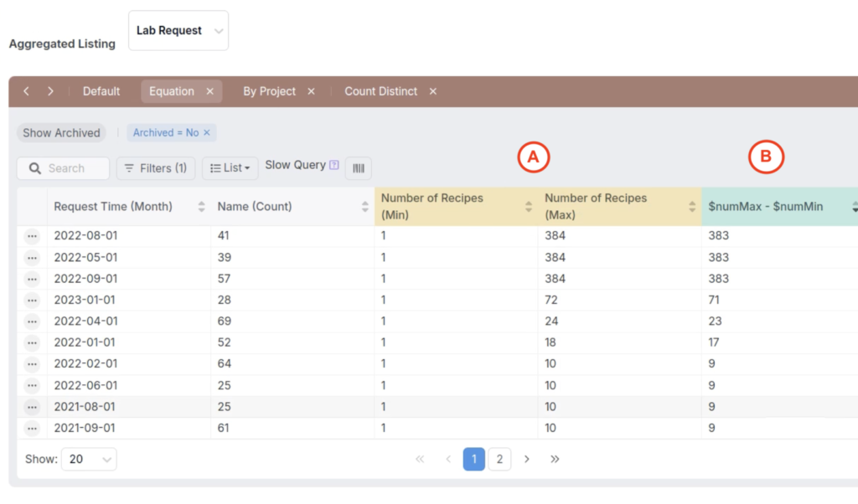Open row menu for 2022-01-01

click(33, 343)
